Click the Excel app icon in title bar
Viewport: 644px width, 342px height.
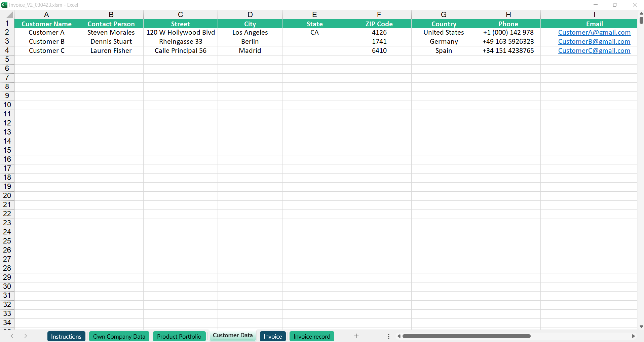coord(4,5)
